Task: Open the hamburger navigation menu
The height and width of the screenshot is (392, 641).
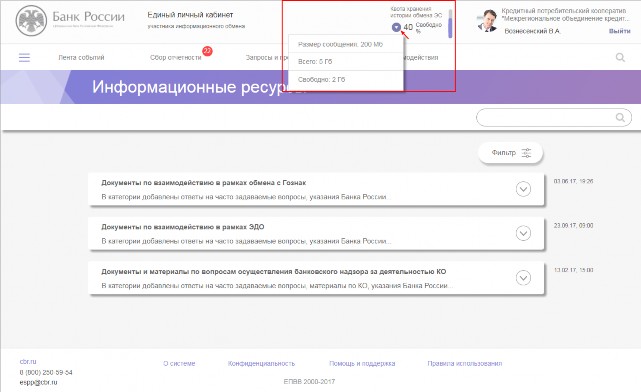Action: [x=25, y=57]
